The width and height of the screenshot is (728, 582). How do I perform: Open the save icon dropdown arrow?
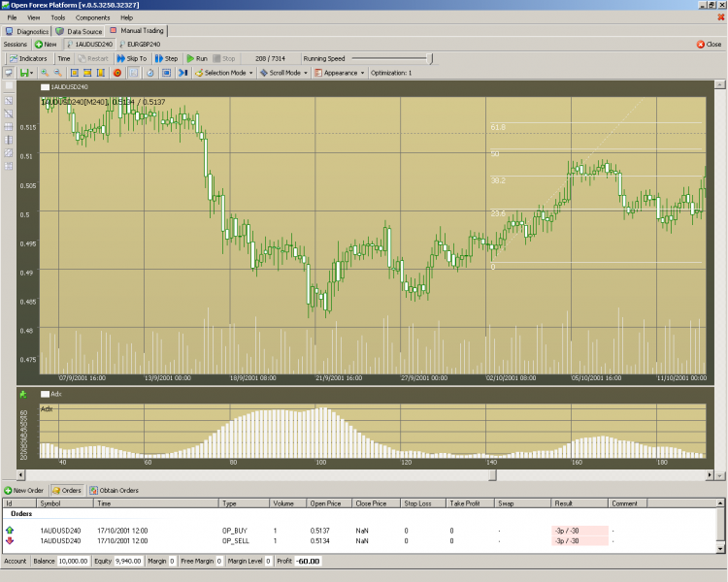pos(32,73)
